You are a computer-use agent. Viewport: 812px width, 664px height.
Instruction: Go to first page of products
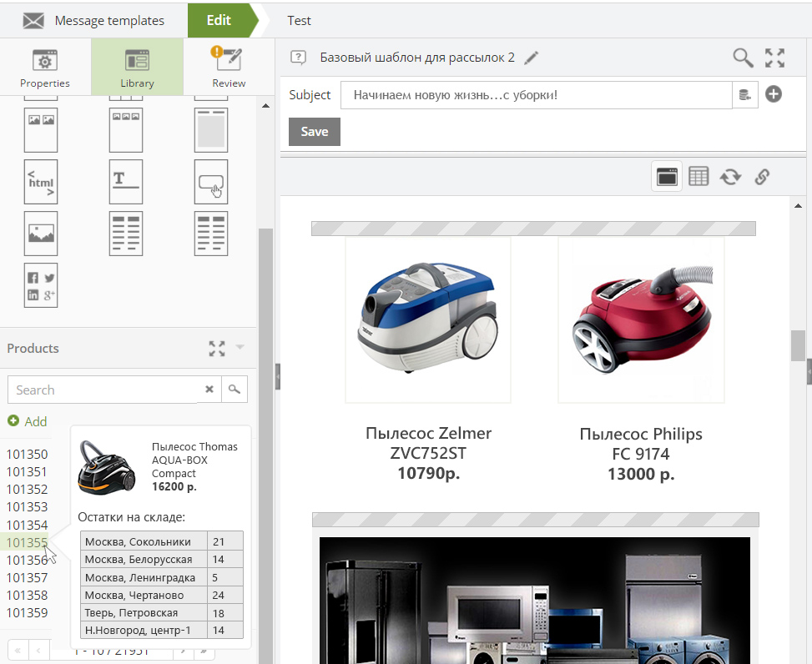pyautogui.click(x=18, y=650)
